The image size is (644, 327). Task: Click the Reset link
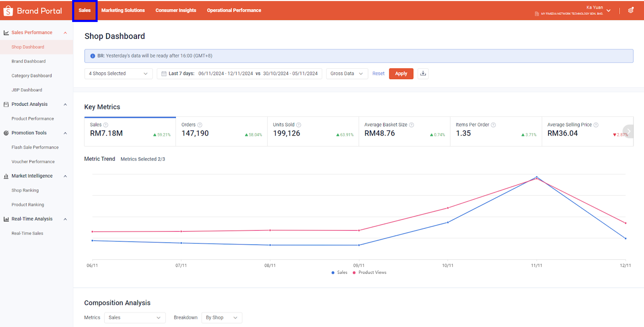pos(378,73)
